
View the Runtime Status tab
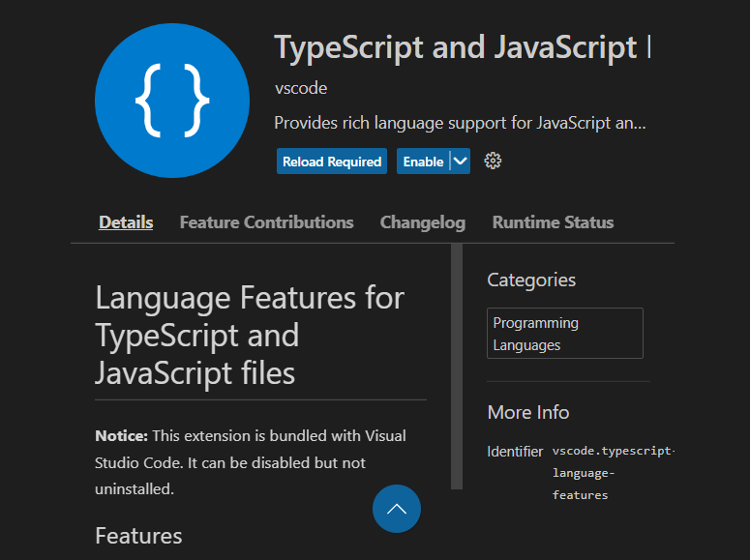click(553, 222)
